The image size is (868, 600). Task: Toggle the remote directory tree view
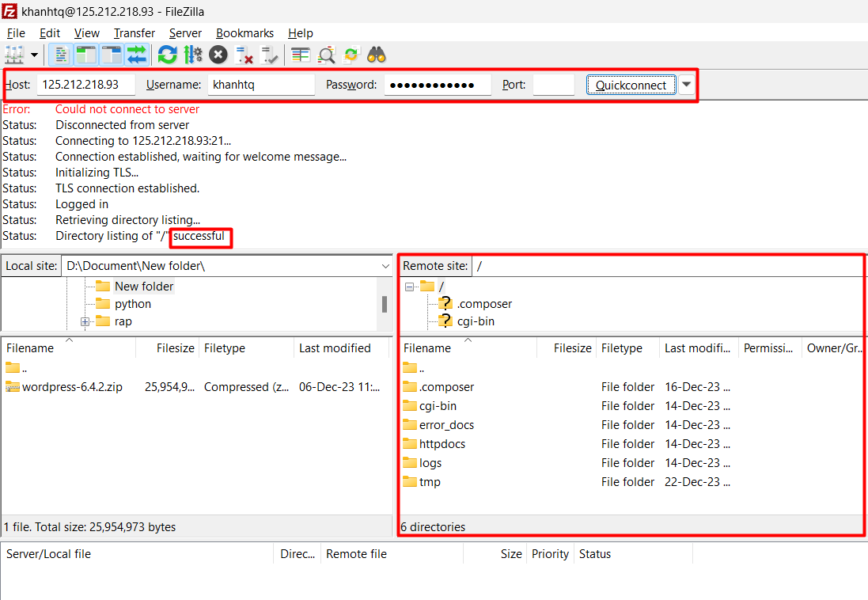[x=112, y=55]
